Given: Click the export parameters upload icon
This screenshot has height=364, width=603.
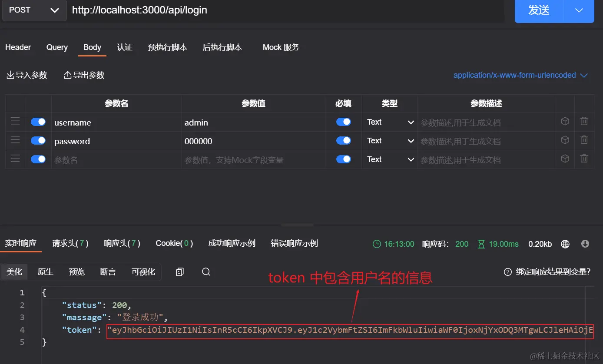Looking at the screenshot, I should [x=67, y=75].
